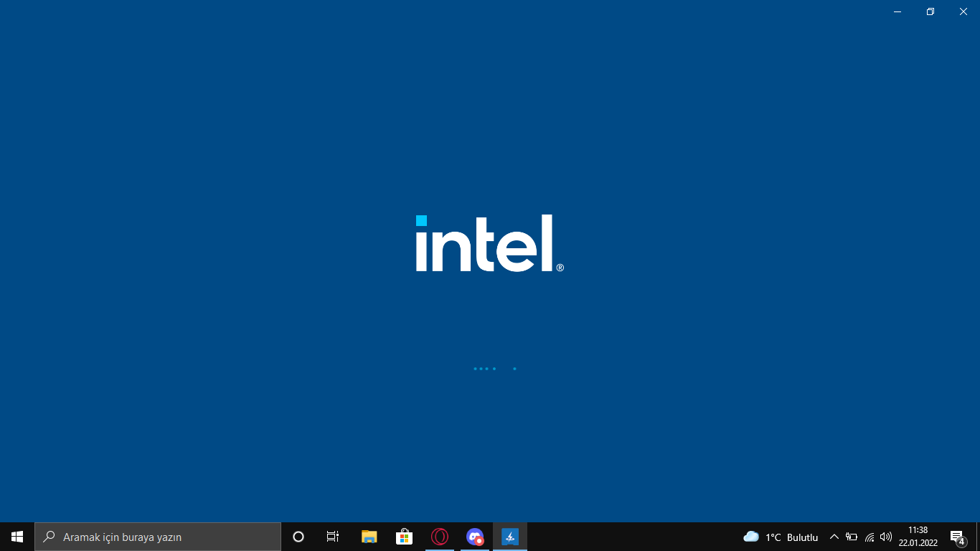Open Task View on the taskbar
Image resolution: width=980 pixels, height=551 pixels.
click(x=333, y=537)
